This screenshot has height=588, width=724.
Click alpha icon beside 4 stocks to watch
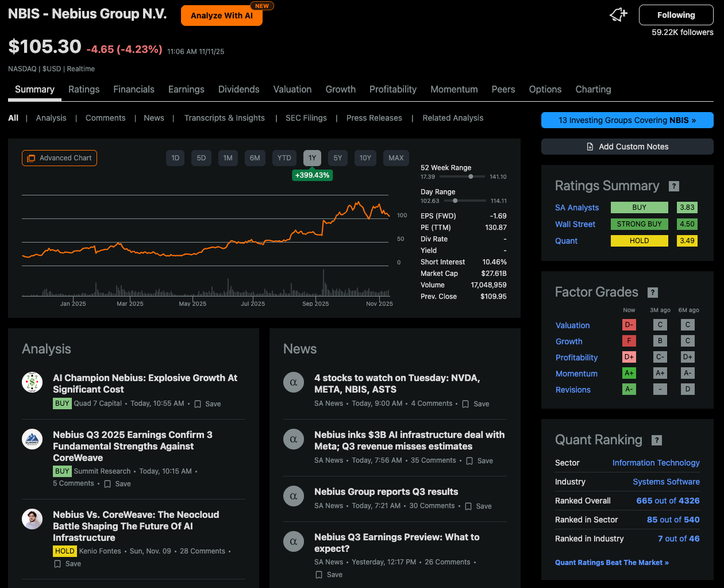294,382
